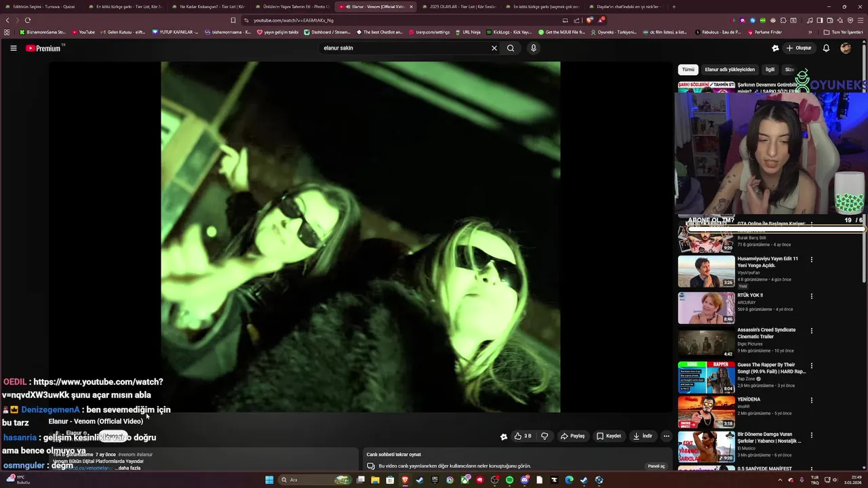Screen dimensions: 868x488
Task: Show hidden bookmarks chevron
Action: 810,32
